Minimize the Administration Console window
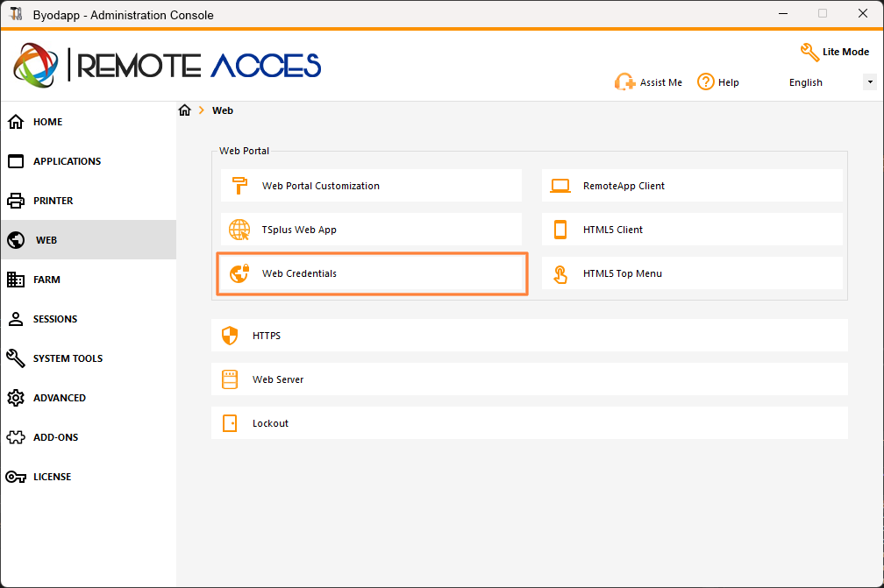The height and width of the screenshot is (588, 884). pyautogui.click(x=783, y=13)
